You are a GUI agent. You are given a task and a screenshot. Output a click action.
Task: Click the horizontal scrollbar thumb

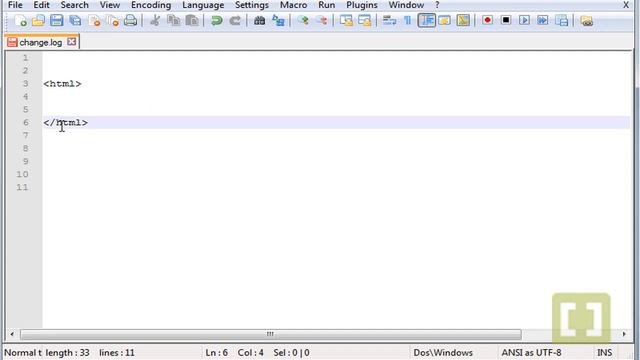(x=271, y=334)
